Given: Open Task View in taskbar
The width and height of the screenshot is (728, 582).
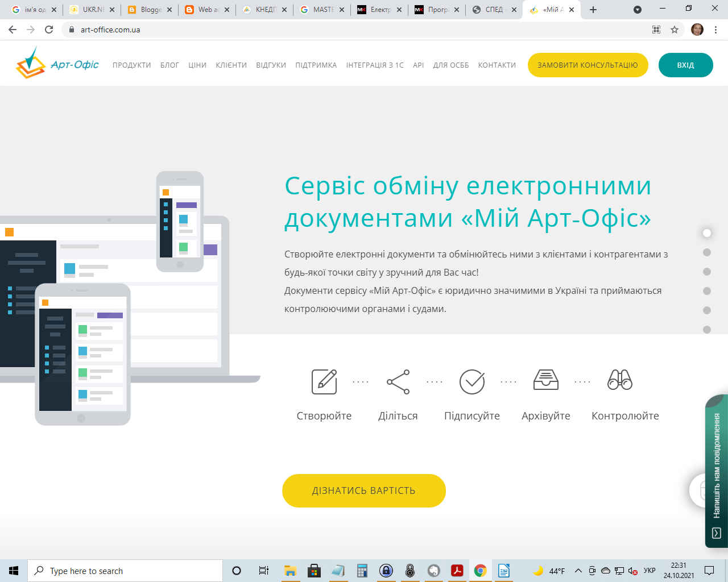Looking at the screenshot, I should coord(263,571).
